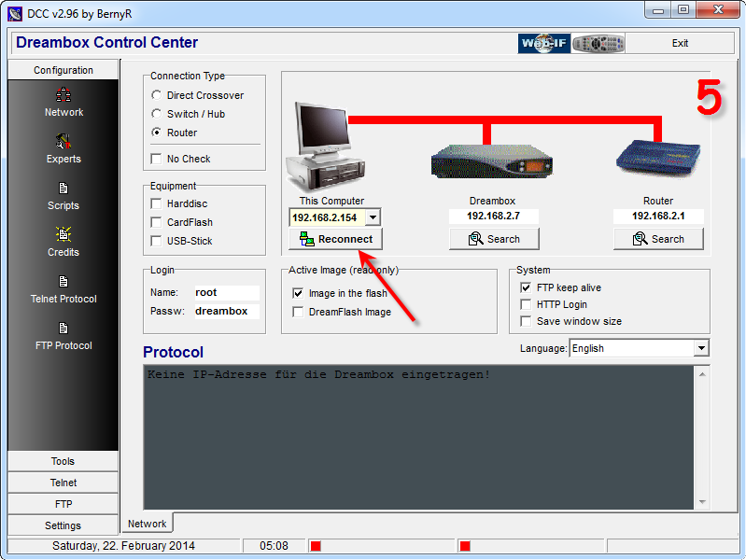This screenshot has height=560, width=746.
Task: Select Router connection type
Action: click(x=156, y=133)
